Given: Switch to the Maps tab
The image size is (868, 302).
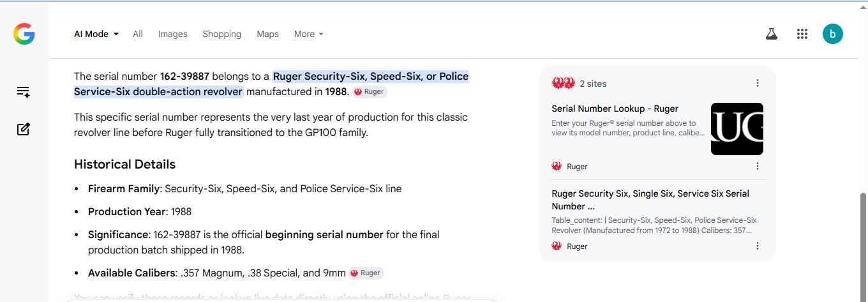Looking at the screenshot, I should tap(268, 34).
